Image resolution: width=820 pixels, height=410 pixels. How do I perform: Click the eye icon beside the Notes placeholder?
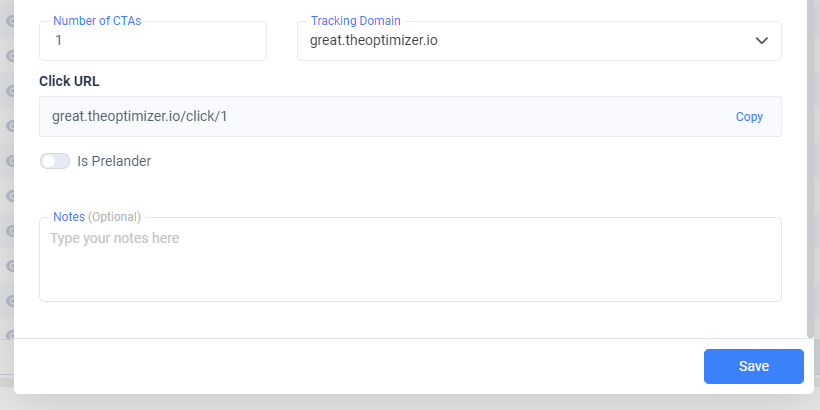coord(9,231)
